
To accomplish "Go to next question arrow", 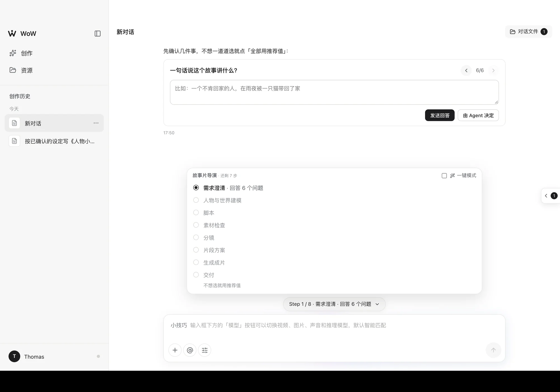I will pos(493,71).
